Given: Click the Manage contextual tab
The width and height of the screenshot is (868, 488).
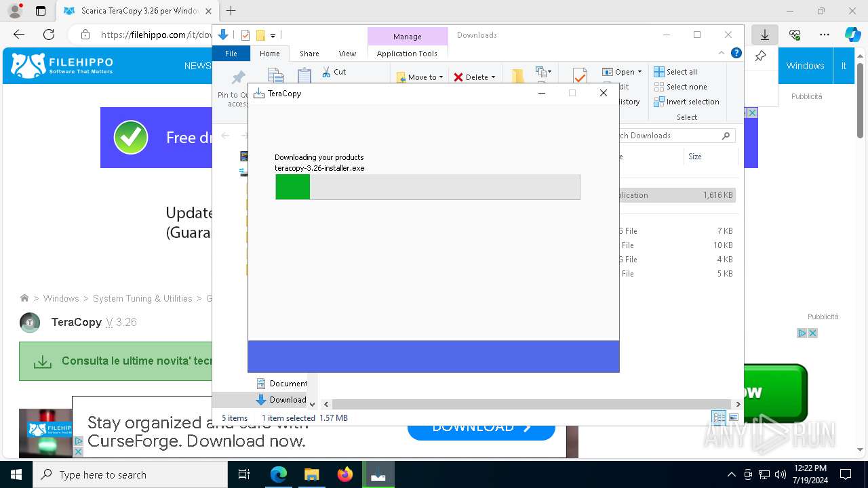Looking at the screenshot, I should pyautogui.click(x=408, y=37).
